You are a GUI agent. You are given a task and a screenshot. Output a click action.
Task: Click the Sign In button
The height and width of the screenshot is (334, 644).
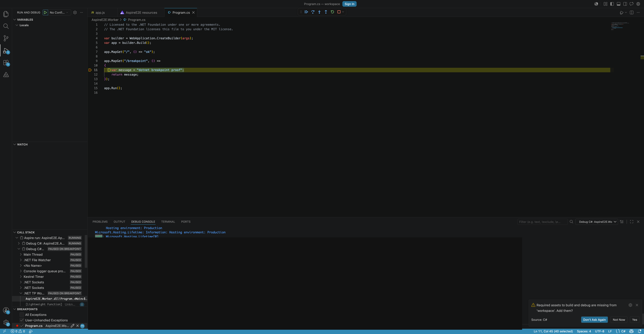pos(349,4)
